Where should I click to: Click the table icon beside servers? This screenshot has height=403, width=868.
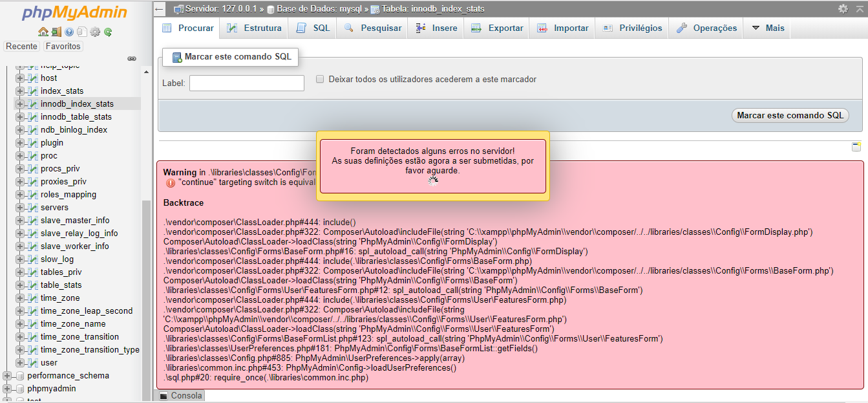[x=32, y=207]
